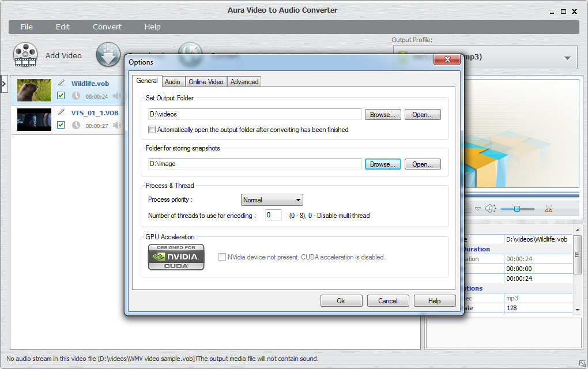Click Browse for the snapshots folder
Screen dimensions: 588x369
(x=383, y=164)
